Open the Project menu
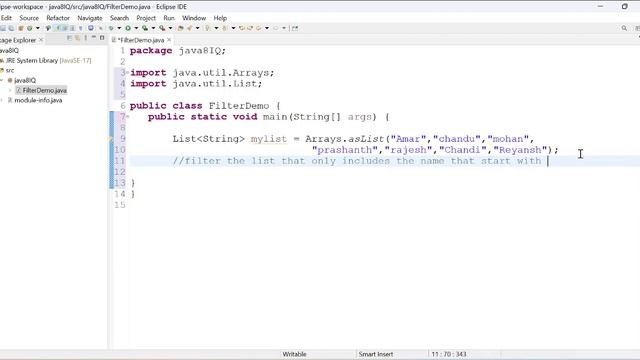The width and height of the screenshot is (640, 360). [x=146, y=18]
